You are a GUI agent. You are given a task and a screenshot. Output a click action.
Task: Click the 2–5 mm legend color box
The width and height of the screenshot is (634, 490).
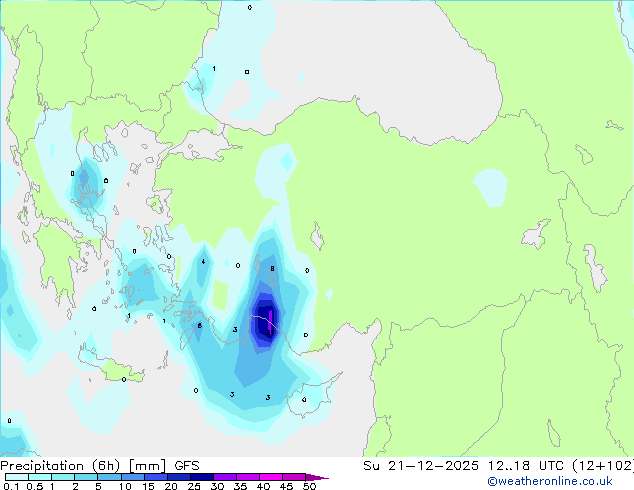(x=86, y=477)
